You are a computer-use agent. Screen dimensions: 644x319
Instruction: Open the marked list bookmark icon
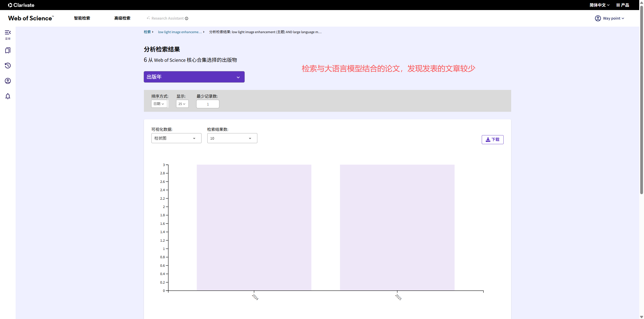point(8,50)
